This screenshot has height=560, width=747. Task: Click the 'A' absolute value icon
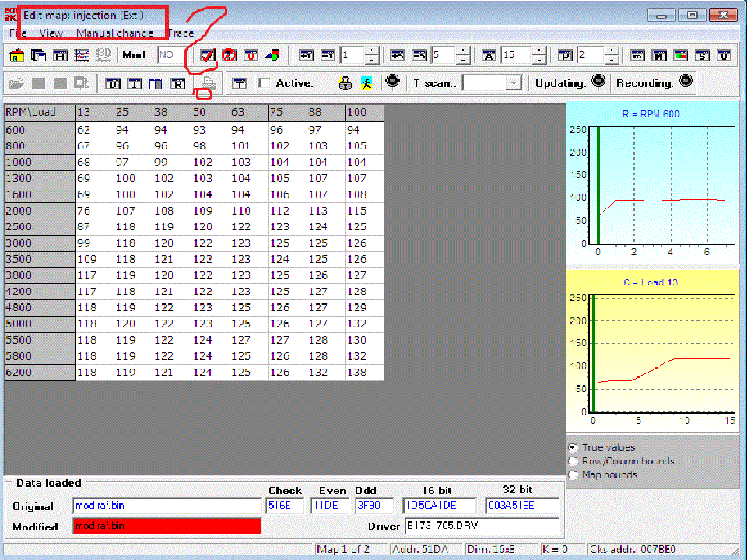489,55
